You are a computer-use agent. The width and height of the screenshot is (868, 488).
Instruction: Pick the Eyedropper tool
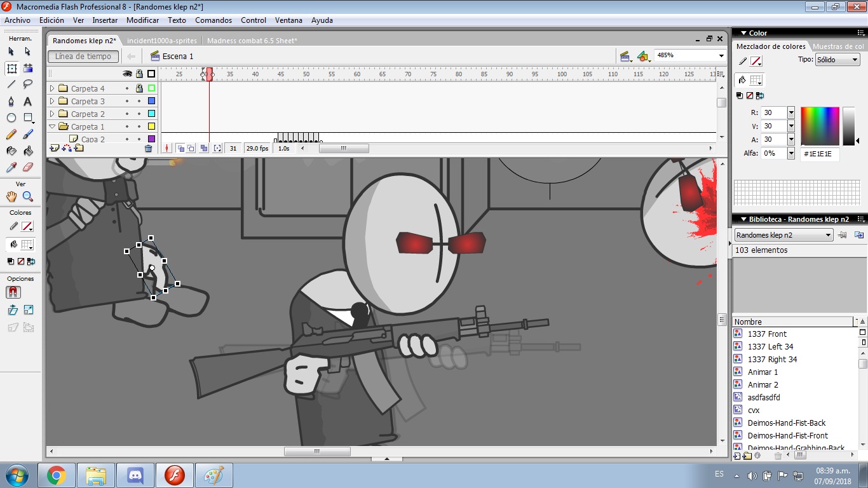coord(11,167)
